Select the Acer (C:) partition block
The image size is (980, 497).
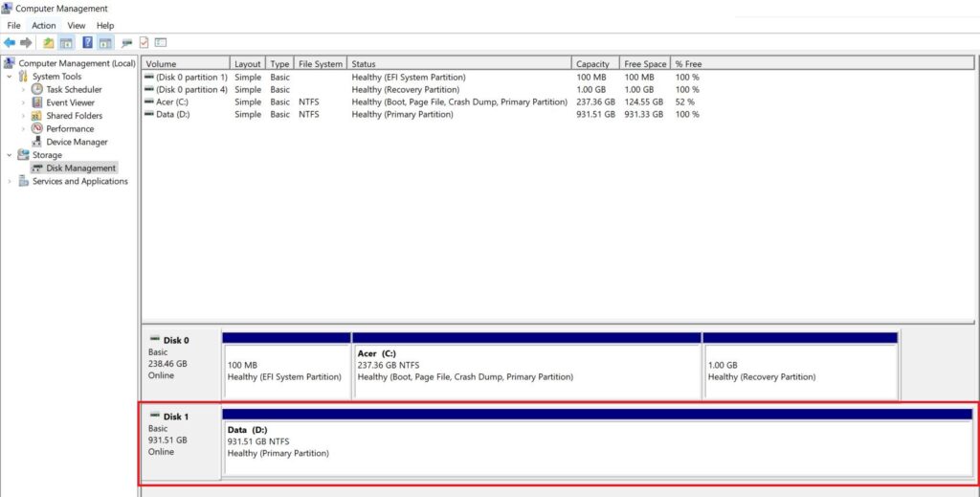pos(527,365)
